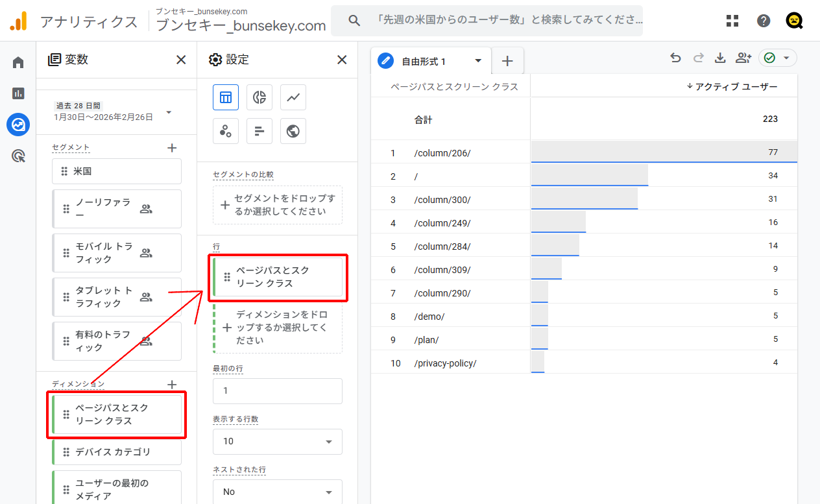
Task: Open the Home section in the sidebar
Action: (18, 62)
